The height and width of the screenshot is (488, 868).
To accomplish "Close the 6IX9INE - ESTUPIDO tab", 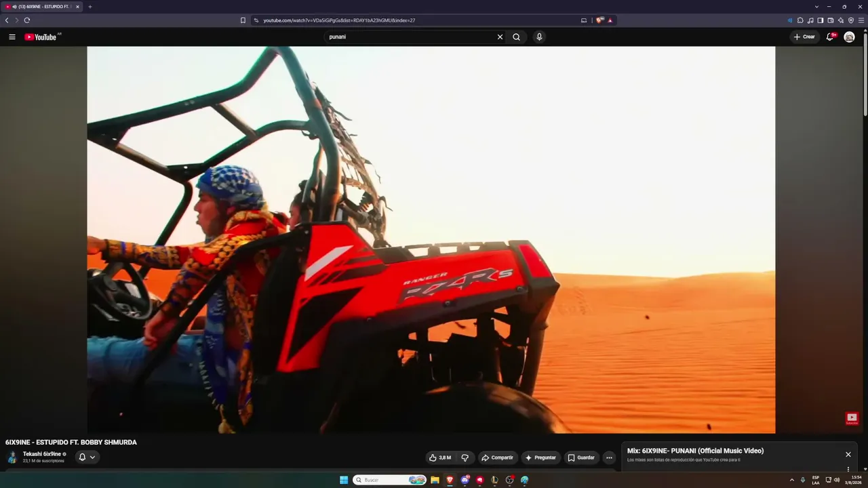I will tap(77, 7).
